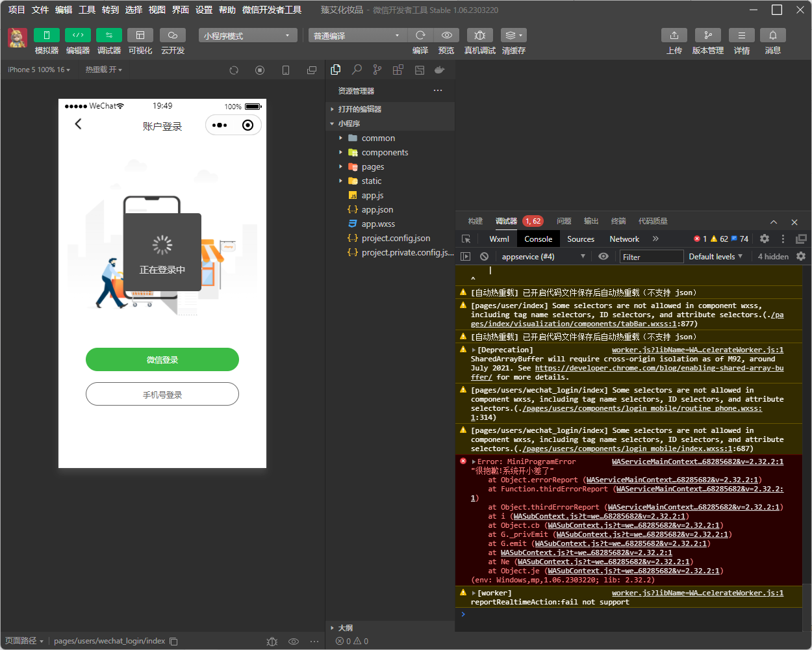Open the Default levels dropdown

click(x=715, y=256)
